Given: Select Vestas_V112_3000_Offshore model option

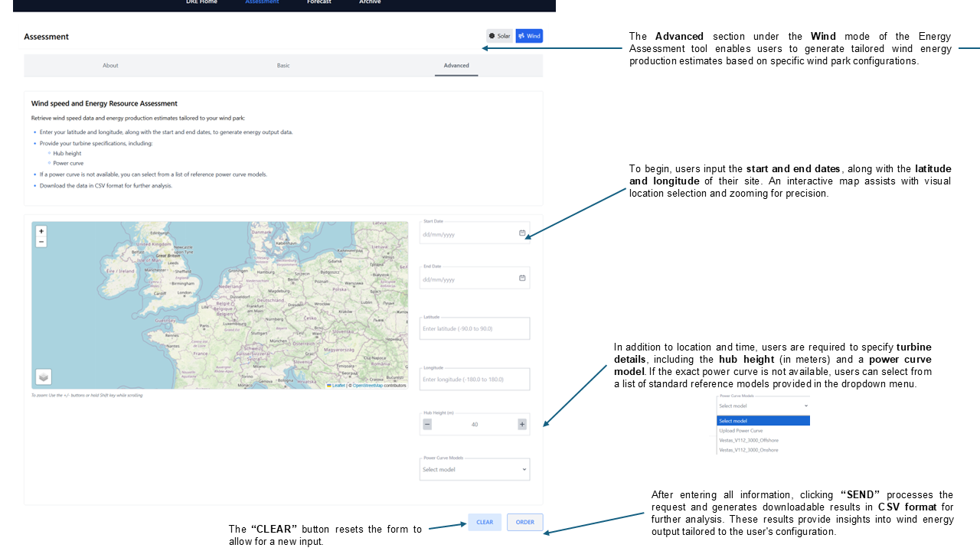Looking at the screenshot, I should point(748,440).
